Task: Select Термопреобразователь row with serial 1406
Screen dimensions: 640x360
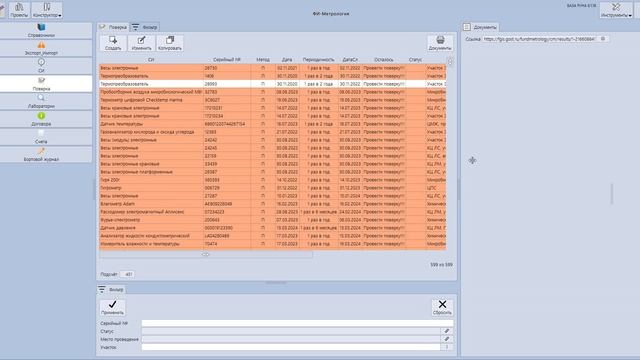Action: pos(273,76)
